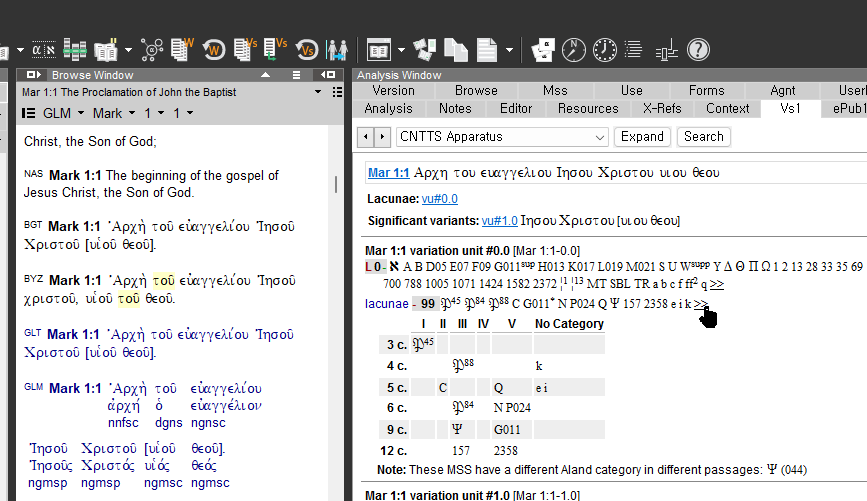Click the previous arrow button beside CNTTS Apparatus
Screen dimensions: 867x501
coord(365,137)
